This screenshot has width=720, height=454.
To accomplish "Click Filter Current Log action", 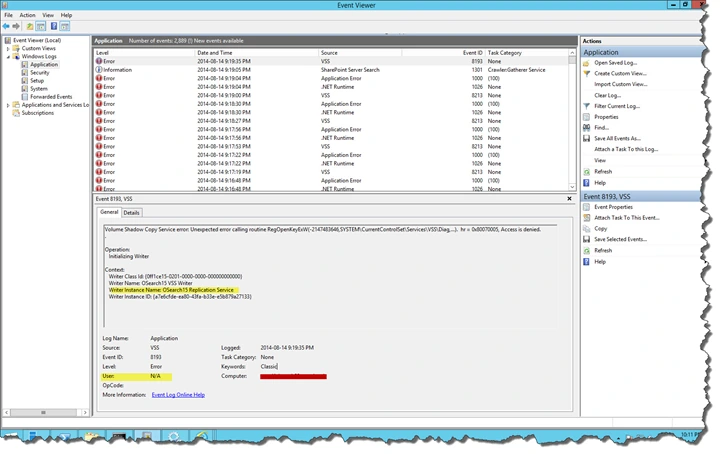I will 617,106.
